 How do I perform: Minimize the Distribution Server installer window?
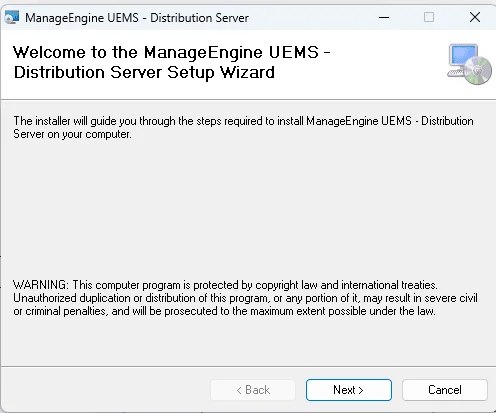384,17
